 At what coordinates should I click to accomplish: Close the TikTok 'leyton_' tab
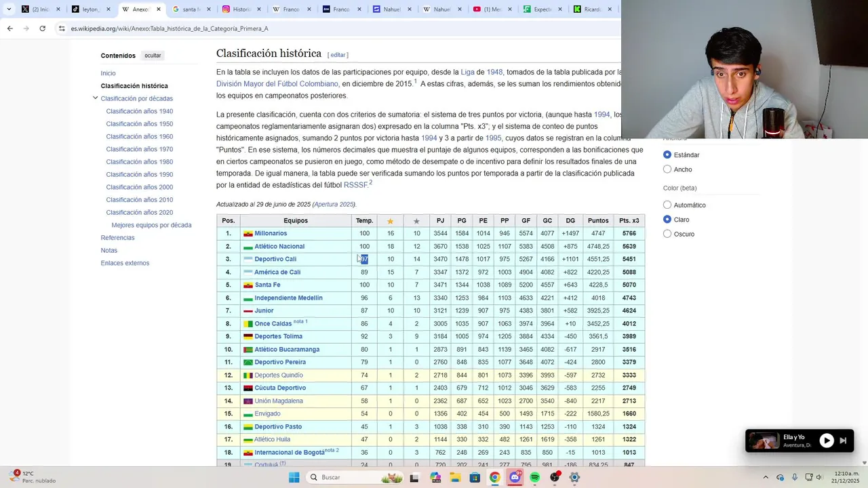(x=108, y=9)
